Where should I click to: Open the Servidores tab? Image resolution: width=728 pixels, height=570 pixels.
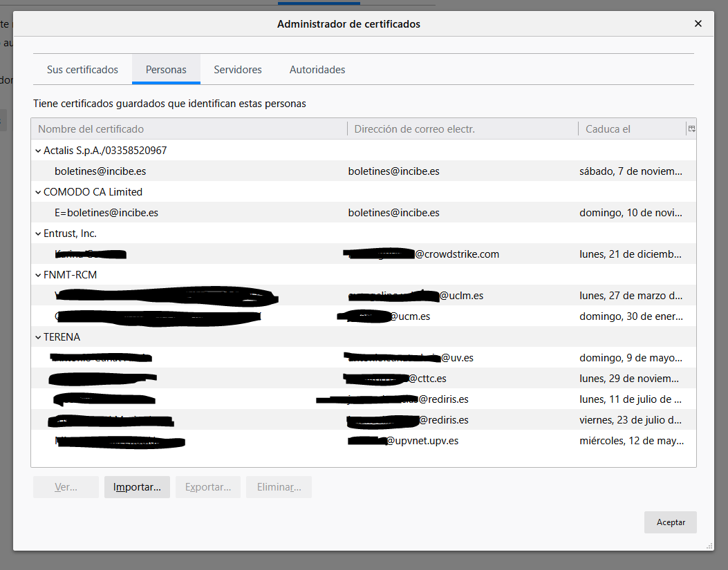(238, 70)
